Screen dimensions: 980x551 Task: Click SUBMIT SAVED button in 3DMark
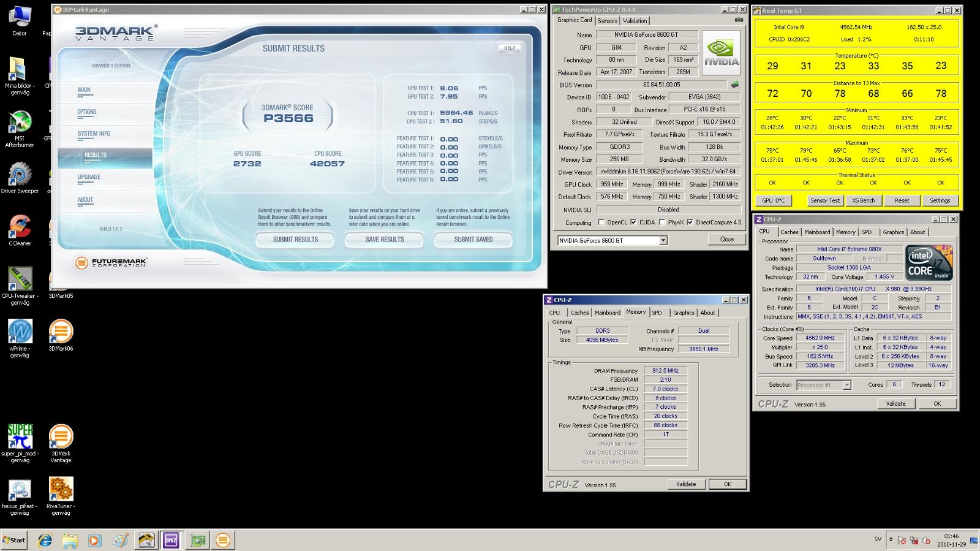(473, 240)
